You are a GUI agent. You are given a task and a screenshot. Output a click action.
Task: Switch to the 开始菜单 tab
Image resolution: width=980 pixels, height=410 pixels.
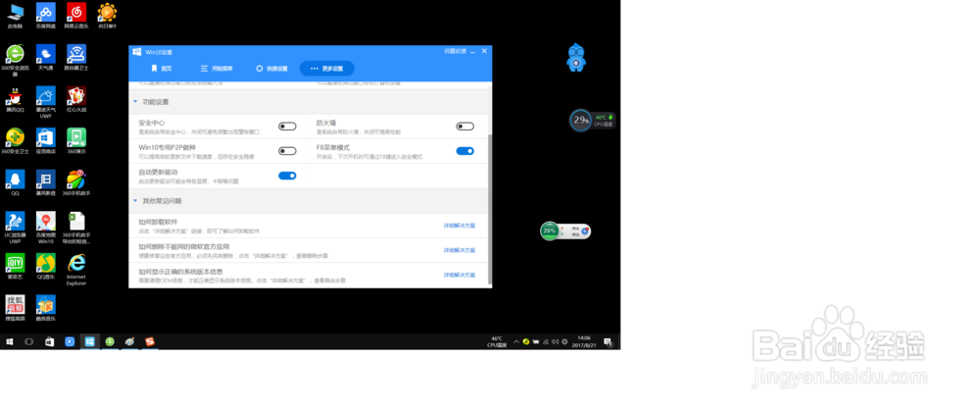(217, 69)
